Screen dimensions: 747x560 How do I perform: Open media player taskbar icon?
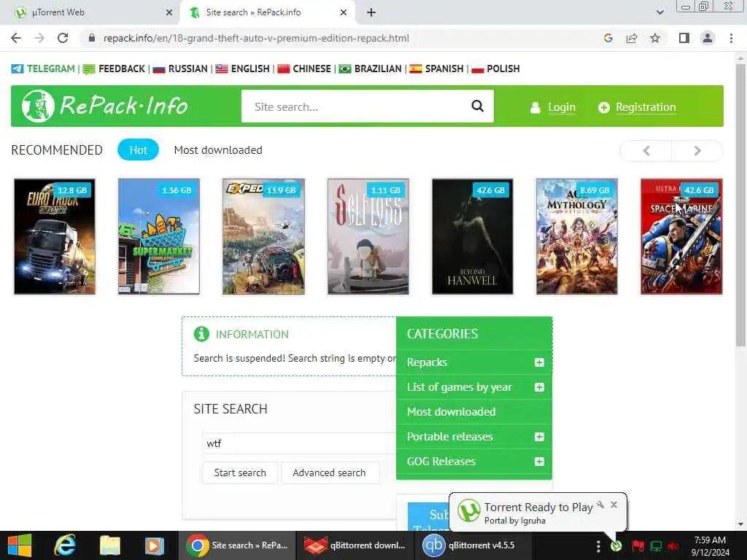click(154, 545)
